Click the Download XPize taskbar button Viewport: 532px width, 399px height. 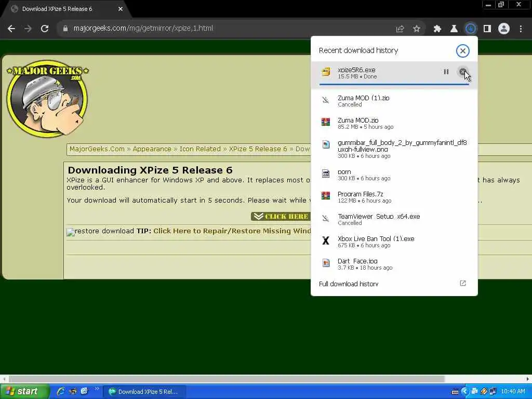point(144,392)
